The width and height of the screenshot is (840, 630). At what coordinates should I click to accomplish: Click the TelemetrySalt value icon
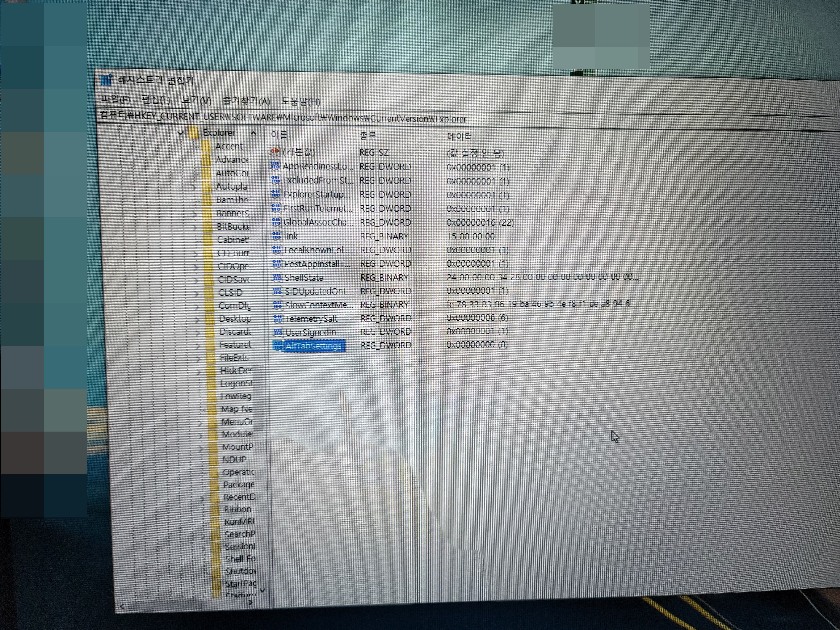tap(278, 319)
